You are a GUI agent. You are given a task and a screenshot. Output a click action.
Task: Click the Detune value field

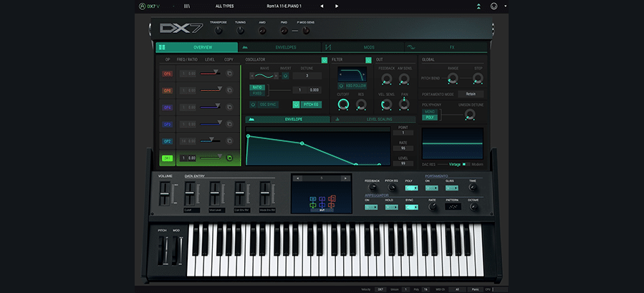[307, 76]
